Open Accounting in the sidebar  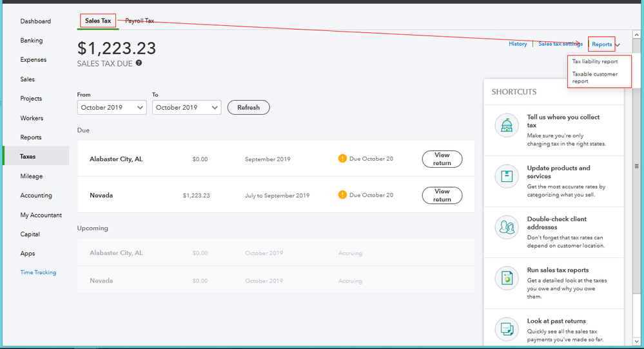pyautogui.click(x=36, y=195)
